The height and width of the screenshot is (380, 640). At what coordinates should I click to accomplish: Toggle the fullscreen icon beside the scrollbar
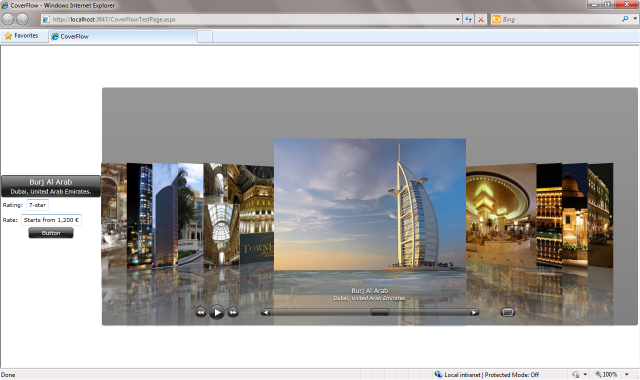(507, 312)
